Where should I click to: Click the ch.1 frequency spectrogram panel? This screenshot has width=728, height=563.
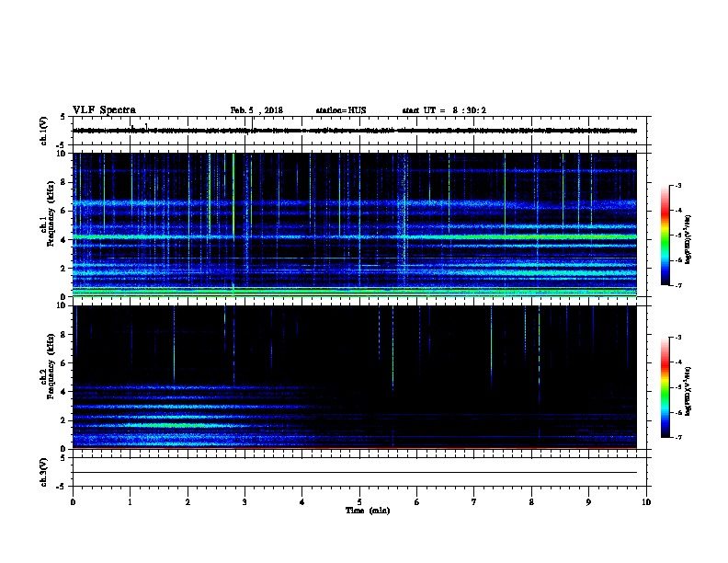coord(355,224)
